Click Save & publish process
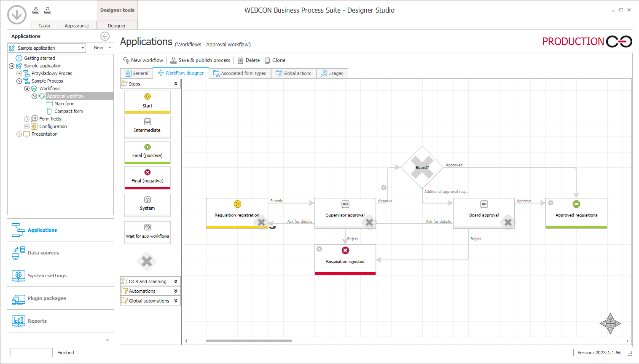This screenshot has height=364, width=639. [200, 60]
